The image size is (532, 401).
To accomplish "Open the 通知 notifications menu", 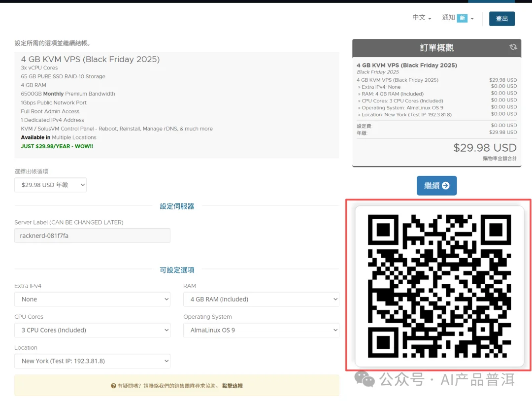I will pos(458,18).
